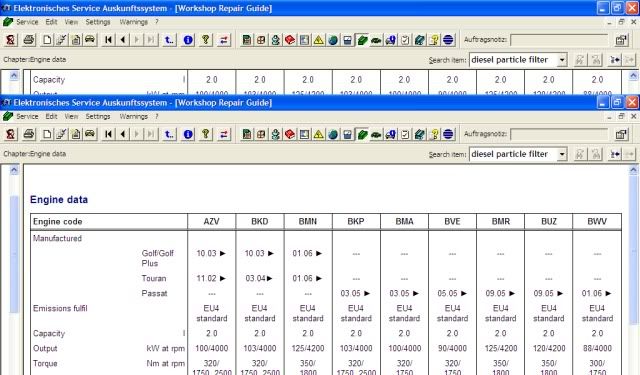Open Search item dropdown in upper window
The height and width of the screenshot is (375, 640).
(562, 60)
